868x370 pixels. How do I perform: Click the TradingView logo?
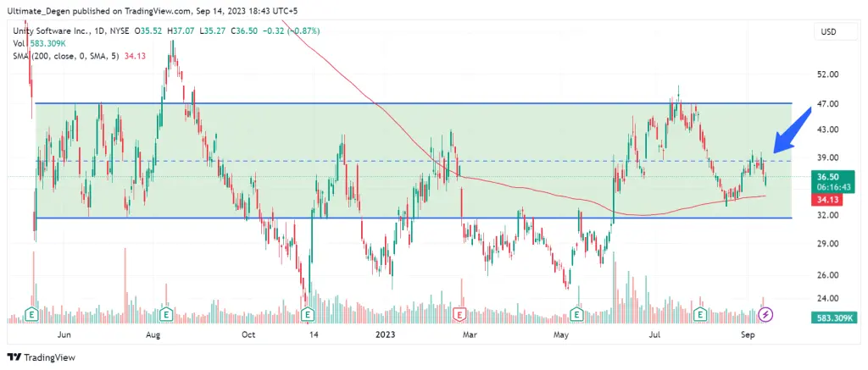[x=41, y=357]
